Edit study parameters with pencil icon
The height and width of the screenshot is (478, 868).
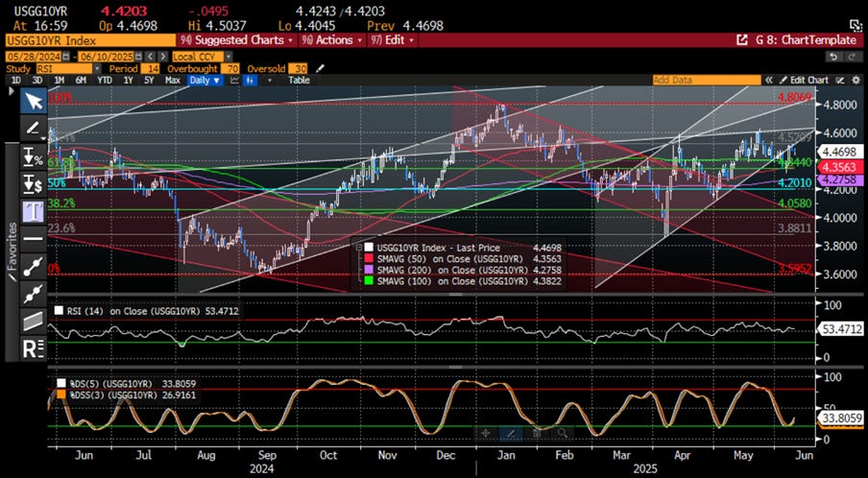tap(321, 68)
